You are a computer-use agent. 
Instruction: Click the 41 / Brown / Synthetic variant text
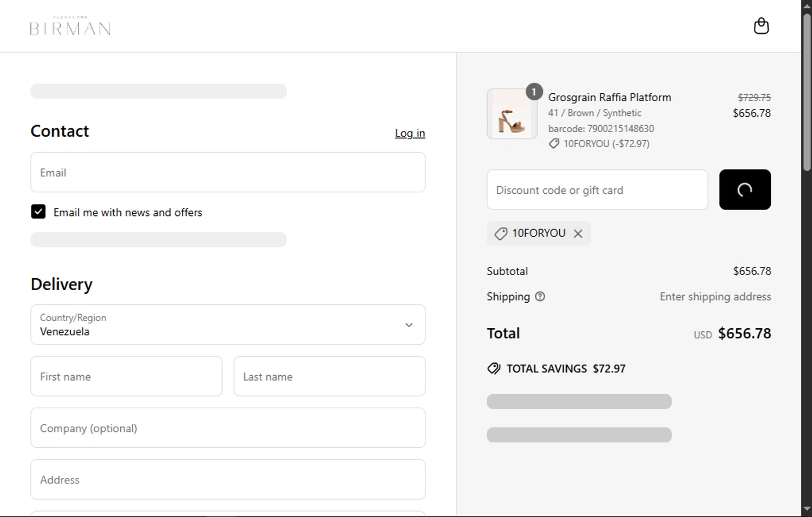click(594, 113)
